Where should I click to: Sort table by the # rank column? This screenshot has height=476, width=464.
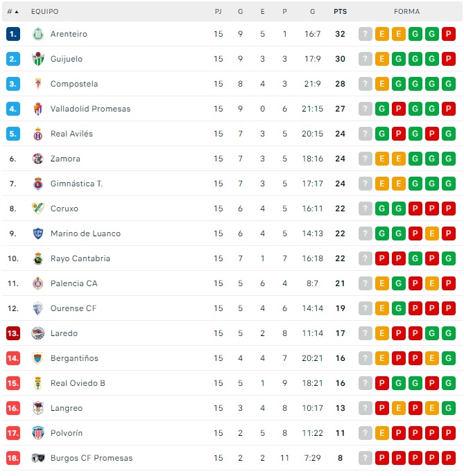(12, 12)
